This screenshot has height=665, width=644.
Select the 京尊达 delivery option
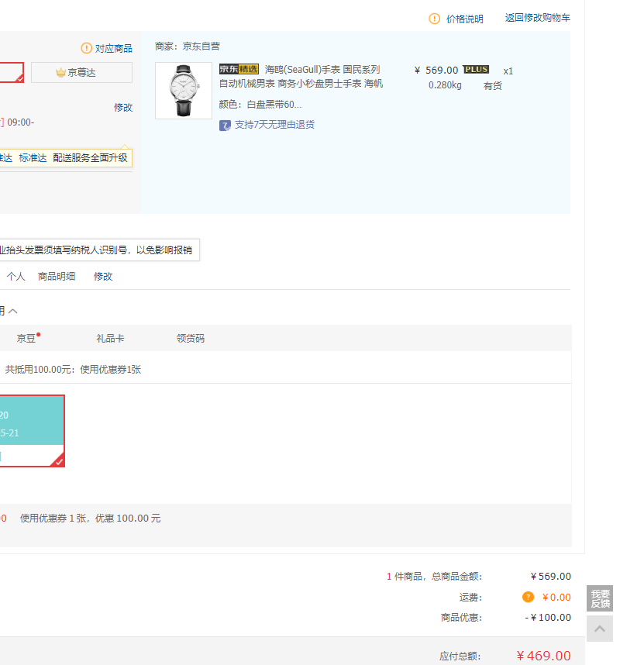point(81,73)
